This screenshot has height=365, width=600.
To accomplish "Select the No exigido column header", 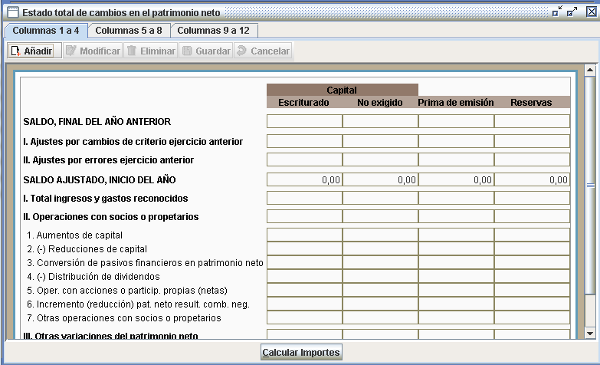I will tap(380, 103).
